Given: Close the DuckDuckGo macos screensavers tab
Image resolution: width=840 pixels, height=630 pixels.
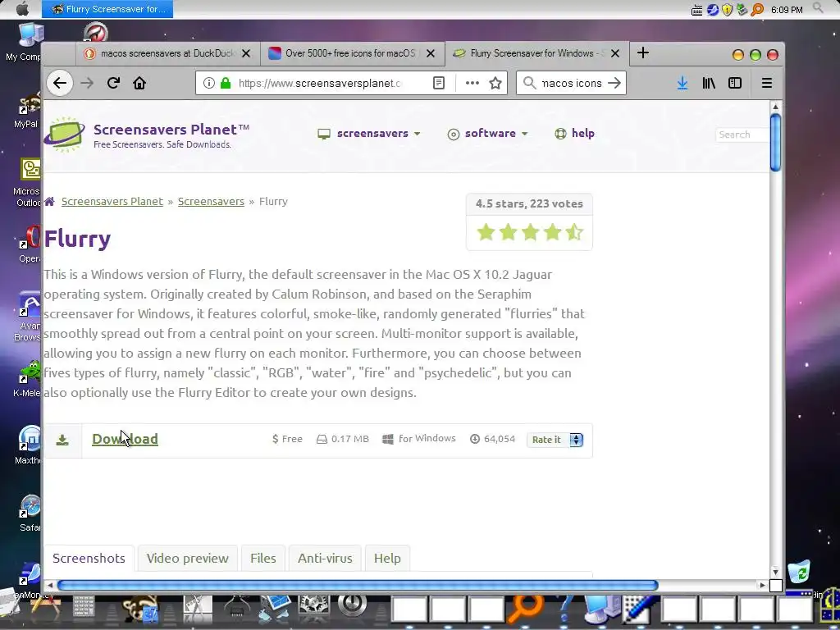Looking at the screenshot, I should 246,53.
